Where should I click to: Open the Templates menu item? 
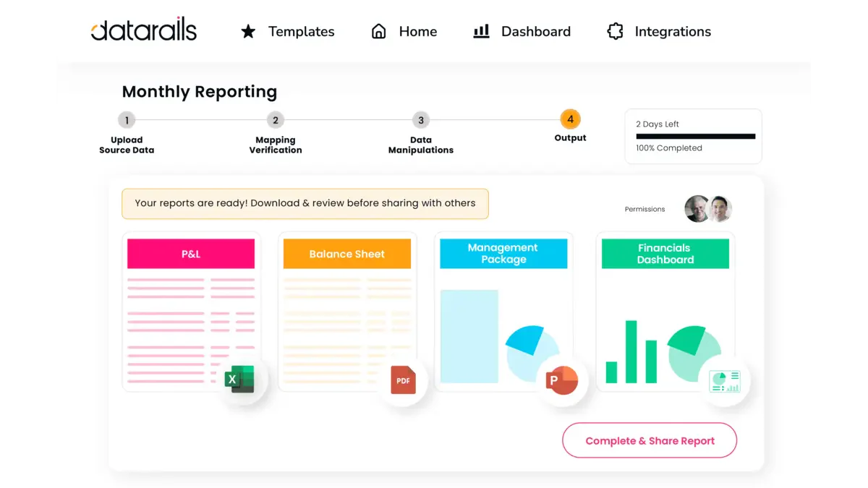[x=301, y=32]
